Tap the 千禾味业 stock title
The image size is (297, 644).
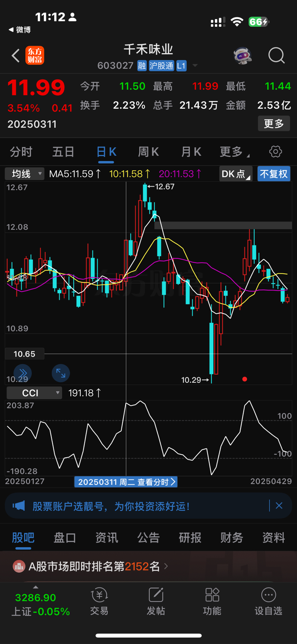coord(148,50)
